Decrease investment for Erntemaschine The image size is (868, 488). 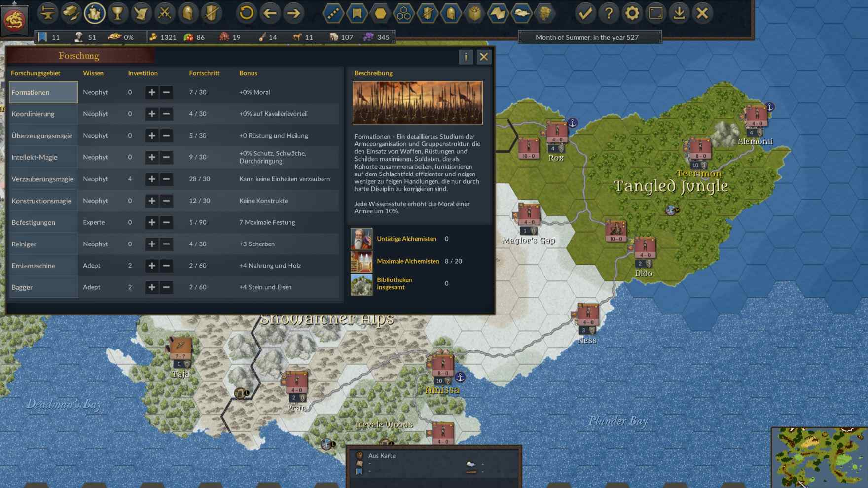[x=166, y=266]
